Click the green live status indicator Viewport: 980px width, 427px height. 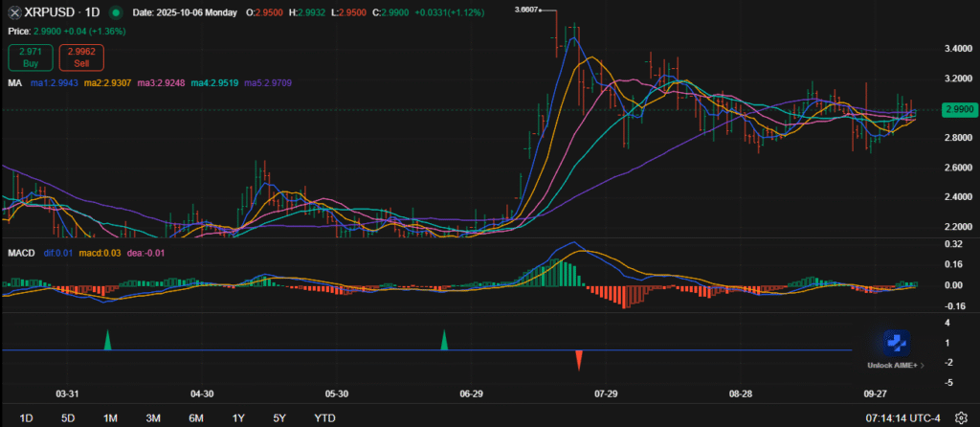click(x=116, y=12)
